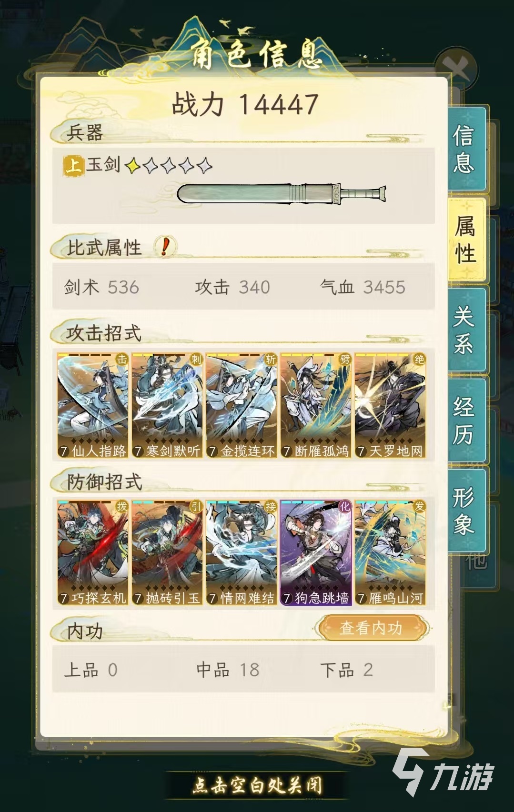The width and height of the screenshot is (514, 812).
Task: View the 断雁孤鸿 skill card
Action: pyautogui.click(x=315, y=405)
